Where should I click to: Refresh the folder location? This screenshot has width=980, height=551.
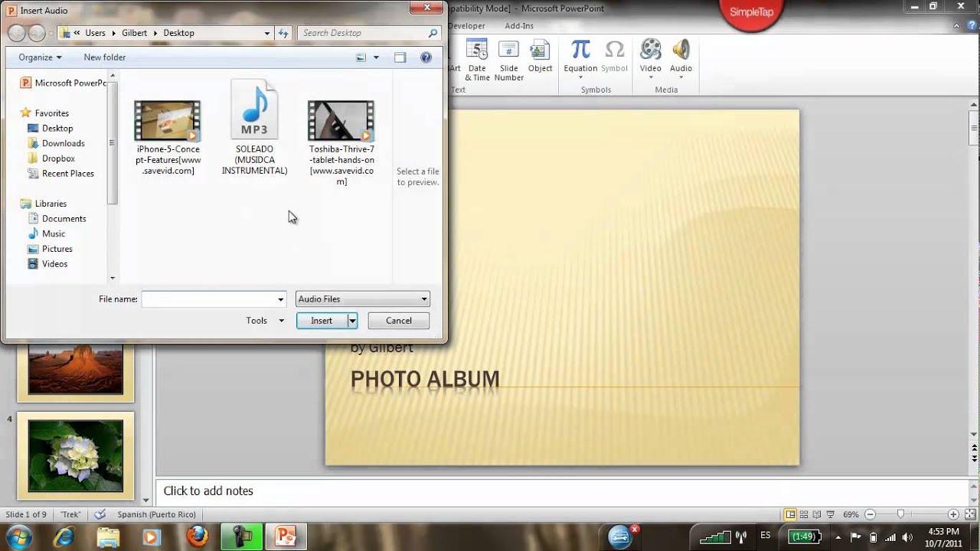click(283, 33)
